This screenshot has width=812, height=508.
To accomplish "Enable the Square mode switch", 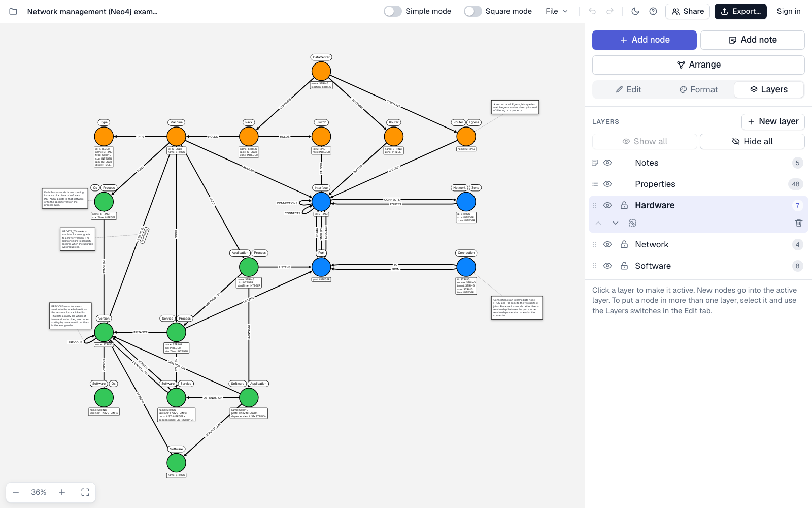I will pos(473,11).
